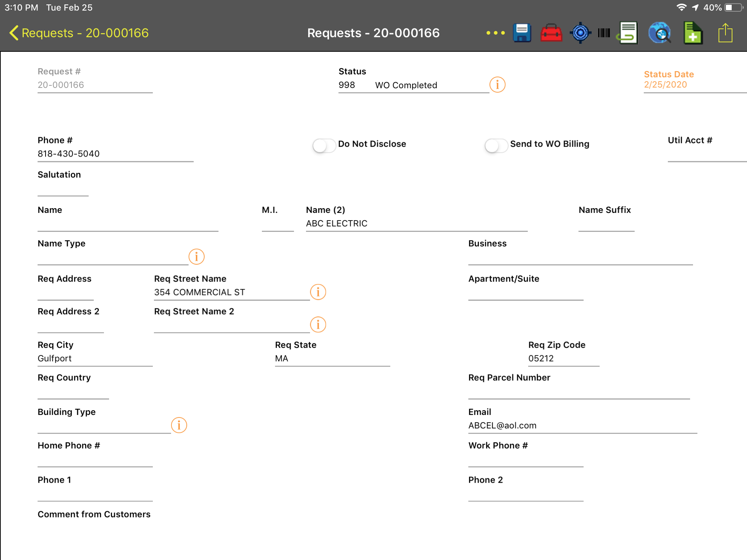View Building Type info
The height and width of the screenshot is (560, 747).
179,425
